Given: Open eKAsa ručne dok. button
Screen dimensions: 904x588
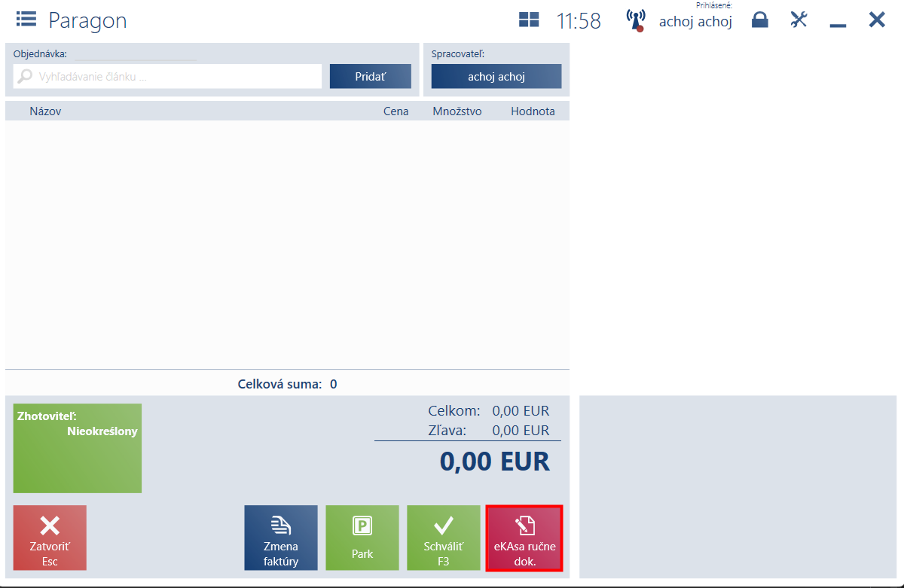Looking at the screenshot, I should [x=524, y=538].
